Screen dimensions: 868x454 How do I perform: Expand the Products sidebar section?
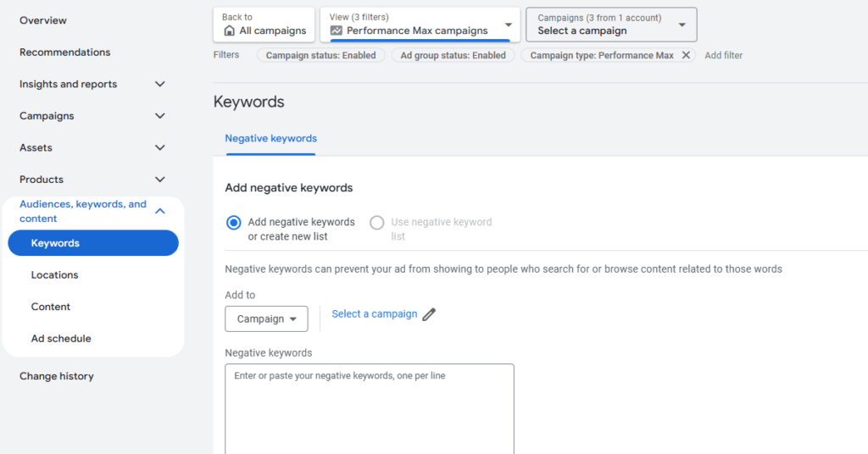point(160,180)
